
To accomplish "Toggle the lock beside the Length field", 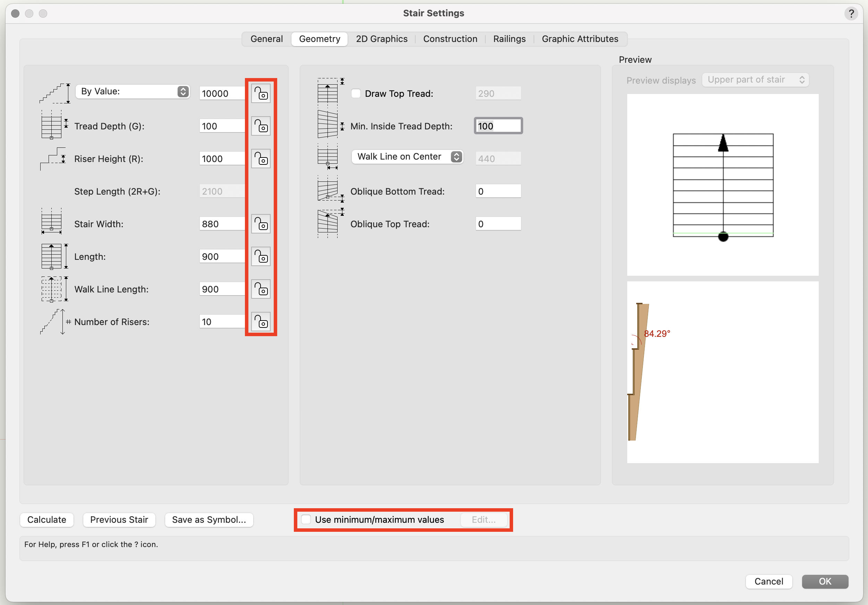I will pos(261,256).
